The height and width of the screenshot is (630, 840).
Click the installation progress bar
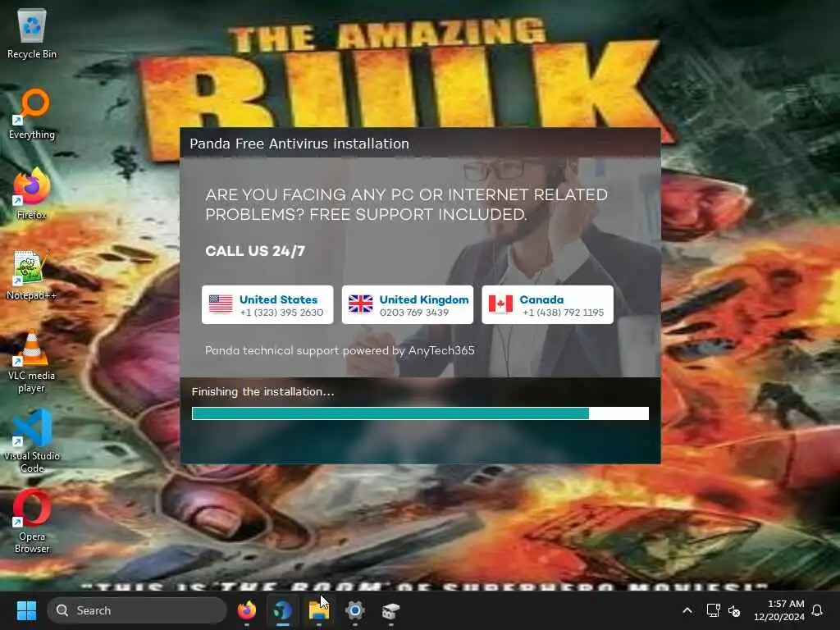(420, 413)
